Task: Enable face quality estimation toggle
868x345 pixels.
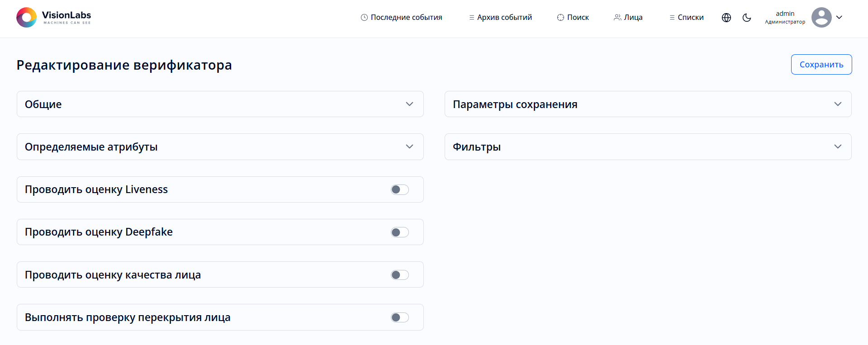Action: (x=399, y=275)
